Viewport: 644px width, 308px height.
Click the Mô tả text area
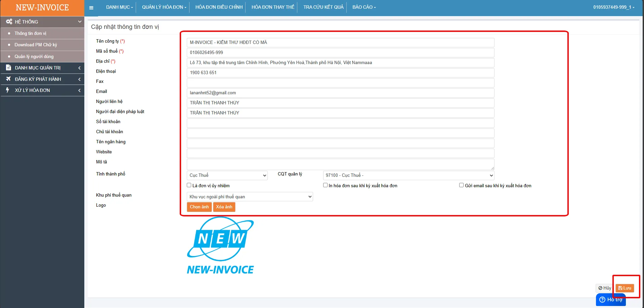click(340, 164)
